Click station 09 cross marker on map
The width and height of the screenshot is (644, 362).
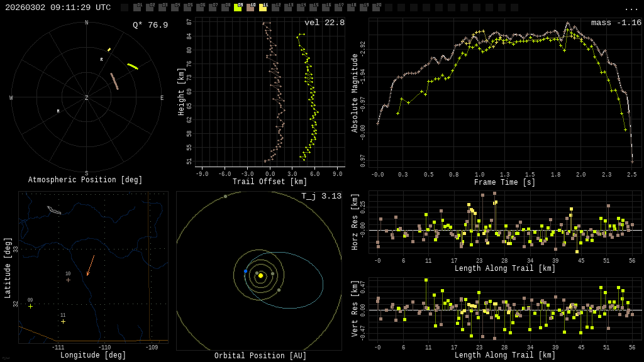[x=30, y=306]
